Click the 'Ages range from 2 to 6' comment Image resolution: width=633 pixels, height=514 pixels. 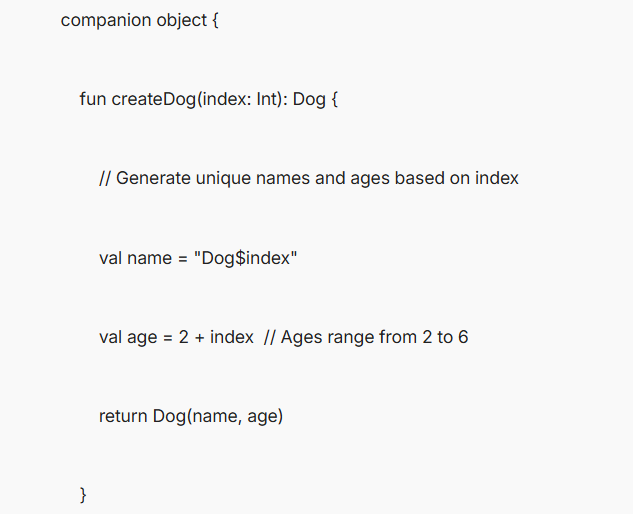click(x=366, y=337)
